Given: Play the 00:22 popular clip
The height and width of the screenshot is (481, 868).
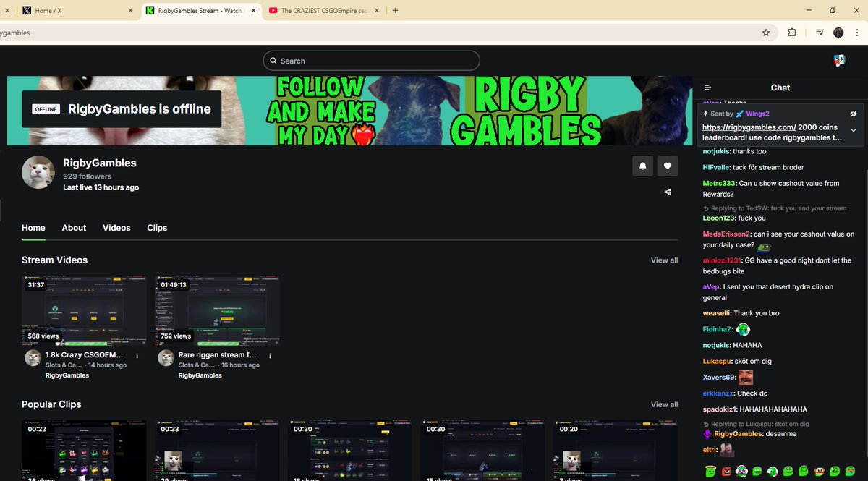Looking at the screenshot, I should click(84, 450).
